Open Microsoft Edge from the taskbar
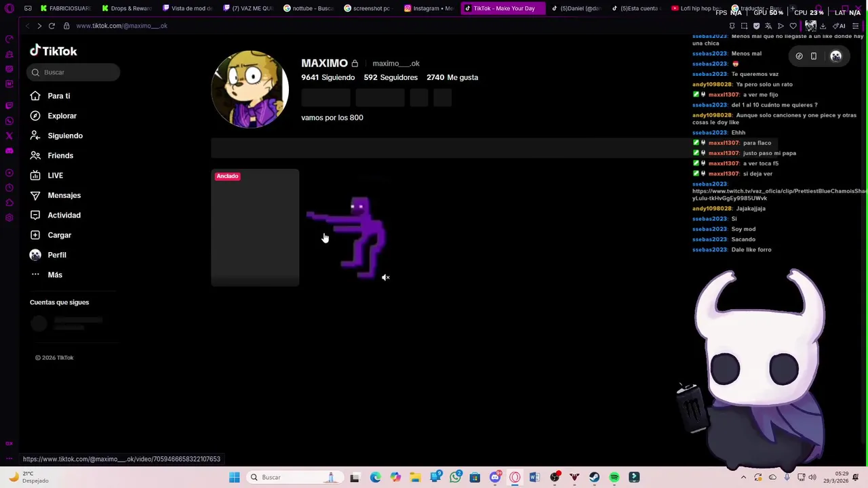868x488 pixels. pos(375,477)
